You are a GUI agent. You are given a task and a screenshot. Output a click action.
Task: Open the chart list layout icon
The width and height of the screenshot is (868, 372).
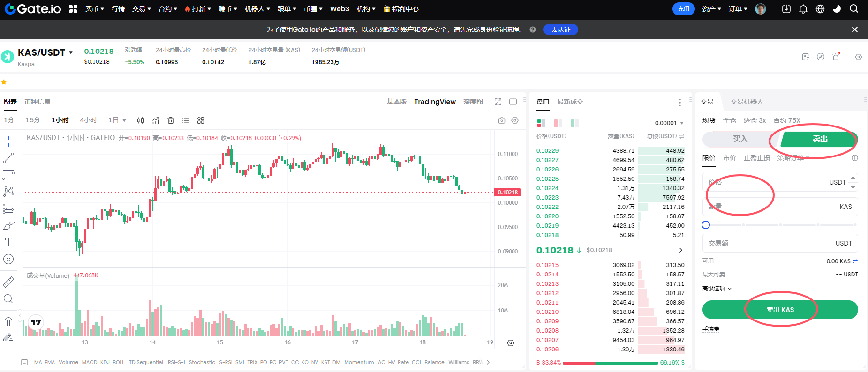click(186, 120)
